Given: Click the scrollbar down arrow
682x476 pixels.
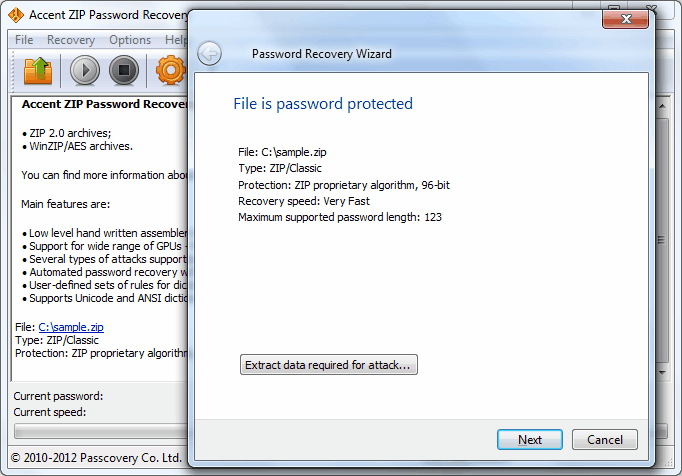Looking at the screenshot, I should [x=662, y=372].
